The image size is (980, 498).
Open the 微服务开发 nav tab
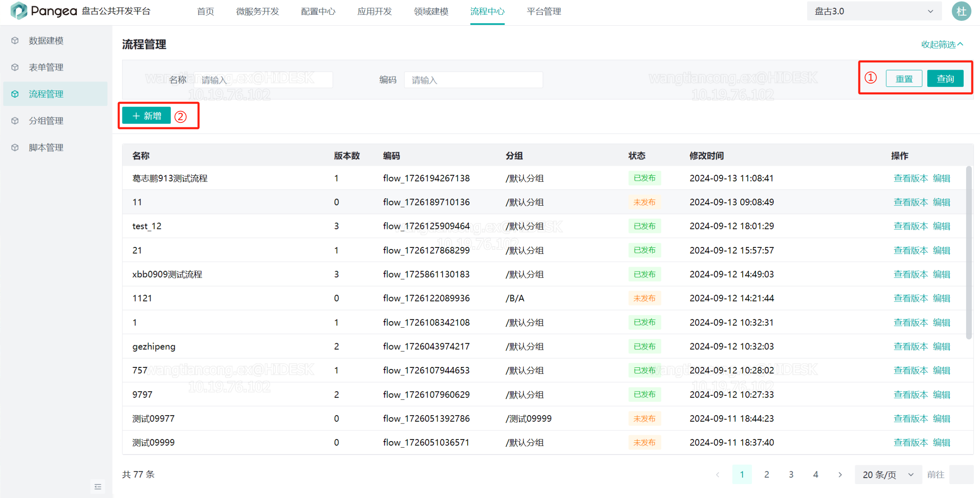(257, 11)
